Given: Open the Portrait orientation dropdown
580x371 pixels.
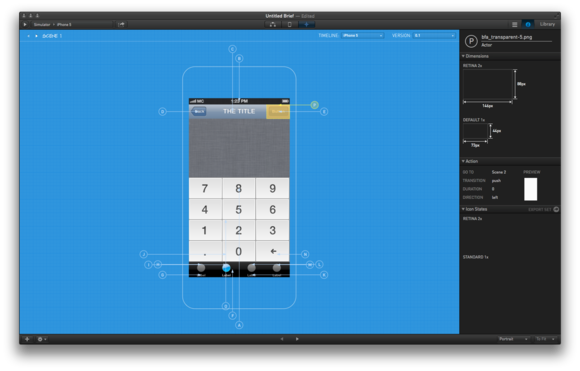Looking at the screenshot, I should coord(513,339).
